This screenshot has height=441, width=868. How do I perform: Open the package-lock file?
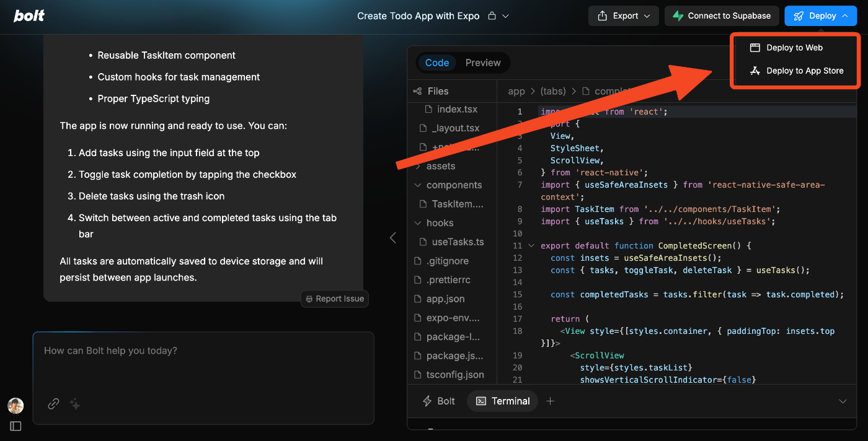point(446,337)
